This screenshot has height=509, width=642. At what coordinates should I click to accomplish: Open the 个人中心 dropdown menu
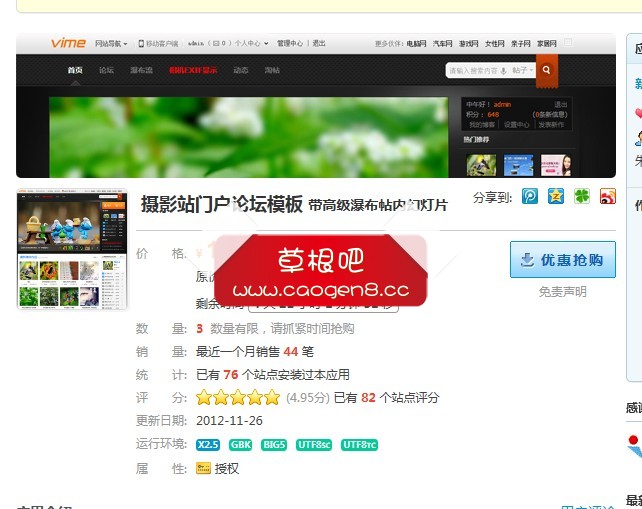click(x=252, y=44)
